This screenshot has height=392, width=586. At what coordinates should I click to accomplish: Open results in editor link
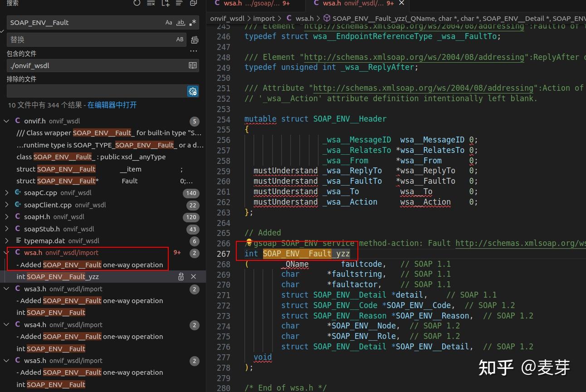112,105
